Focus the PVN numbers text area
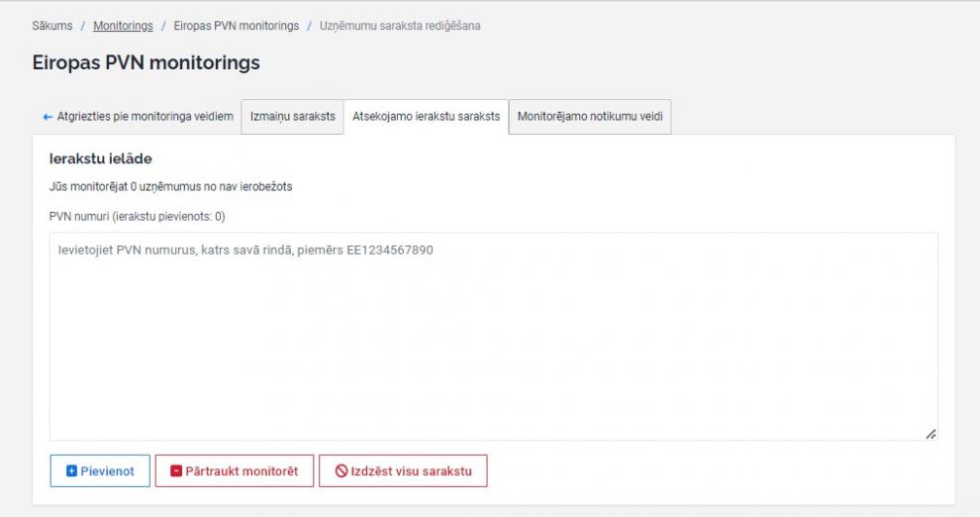Screen dimensions: 980x517 (493, 337)
